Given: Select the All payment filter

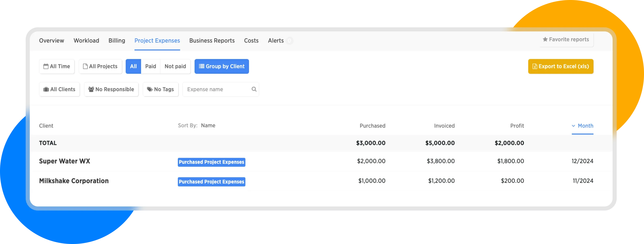Looking at the screenshot, I should pos(133,66).
